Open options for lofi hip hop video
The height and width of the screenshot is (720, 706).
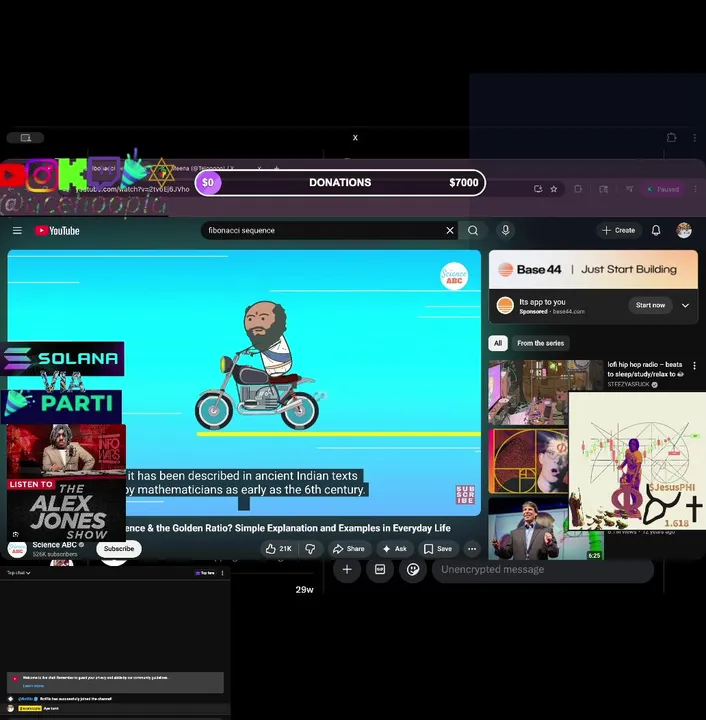pyautogui.click(x=694, y=366)
